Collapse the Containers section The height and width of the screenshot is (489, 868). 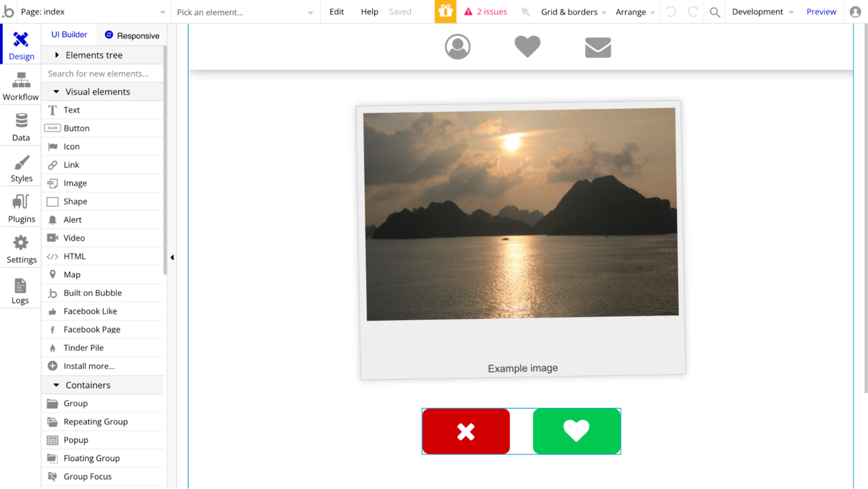103,385
